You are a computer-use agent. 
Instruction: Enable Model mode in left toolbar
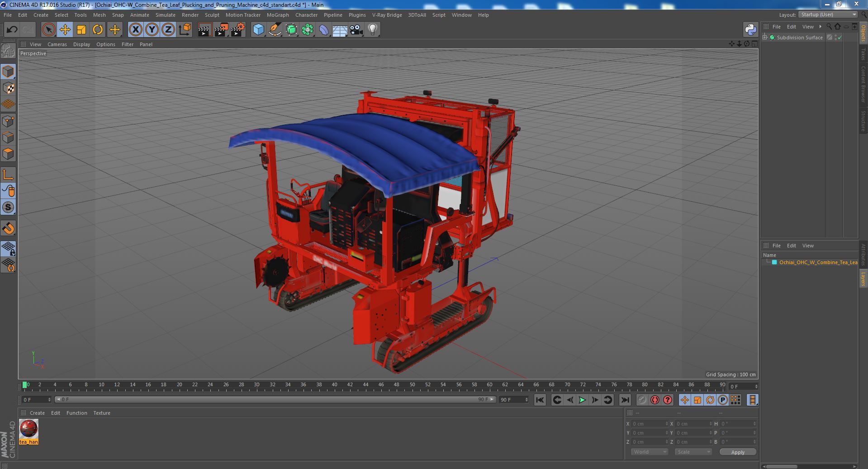coord(8,71)
